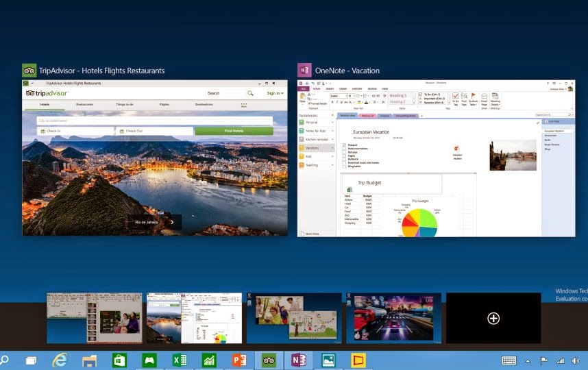Open the green Xbox games taskbar icon
The width and height of the screenshot is (588, 370).
(x=149, y=360)
